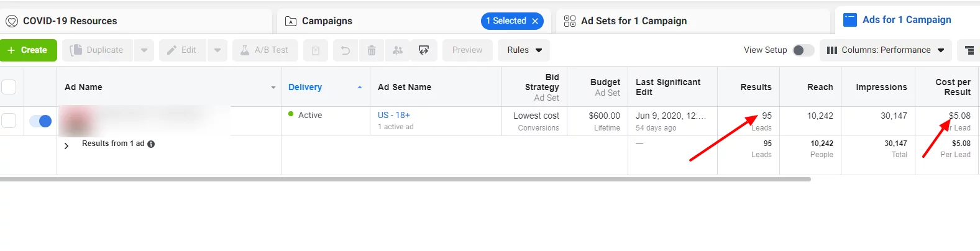Open the Columns: Performance dropdown

pyautogui.click(x=886, y=50)
